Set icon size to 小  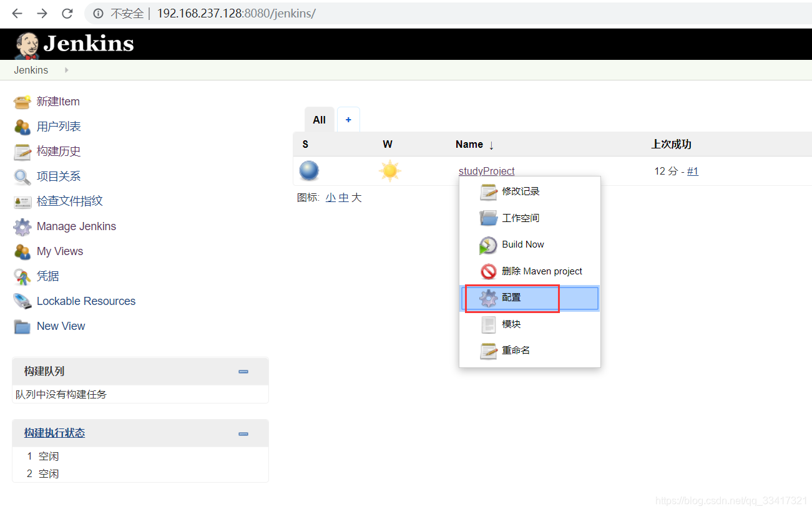click(330, 198)
